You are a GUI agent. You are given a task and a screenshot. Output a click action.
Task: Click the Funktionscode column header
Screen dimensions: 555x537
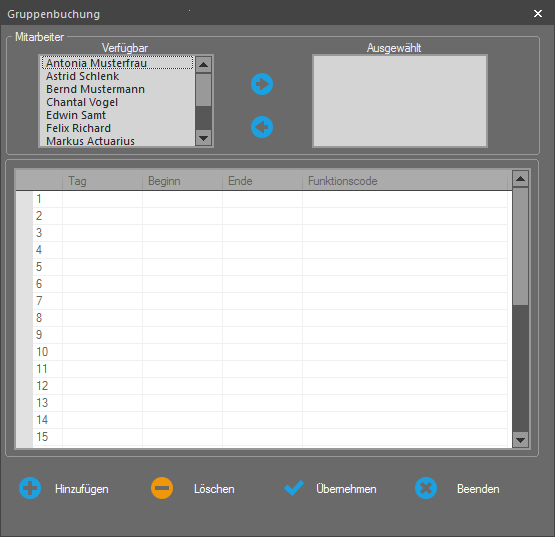(x=405, y=181)
